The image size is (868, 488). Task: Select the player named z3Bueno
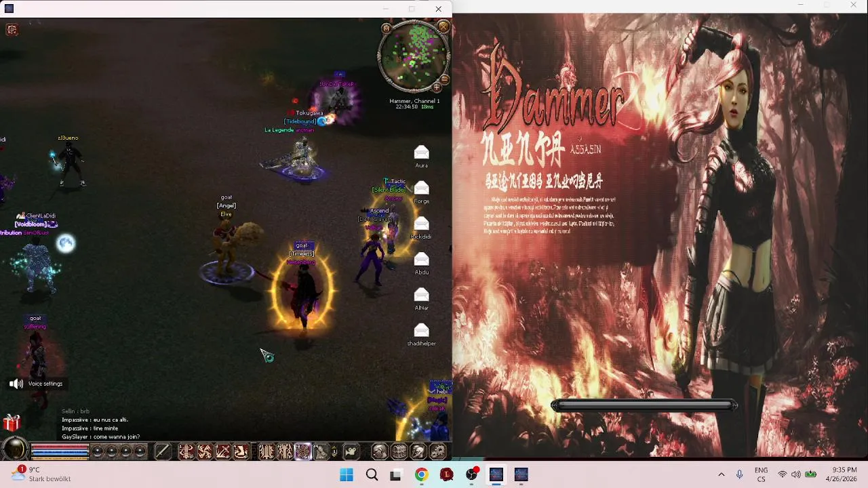(x=68, y=138)
